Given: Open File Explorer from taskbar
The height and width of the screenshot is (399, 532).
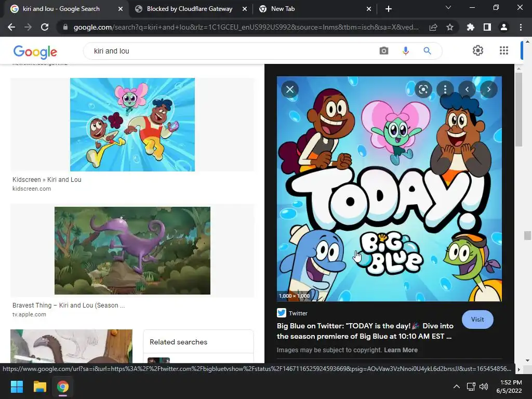Looking at the screenshot, I should tap(39, 387).
